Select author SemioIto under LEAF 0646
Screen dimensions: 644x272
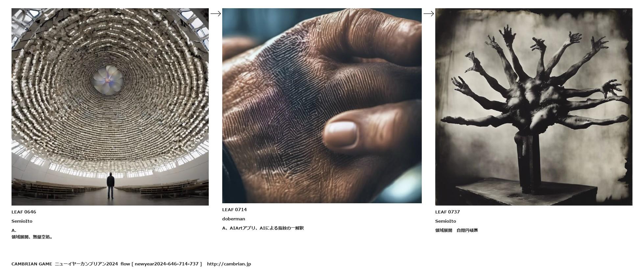coord(22,221)
